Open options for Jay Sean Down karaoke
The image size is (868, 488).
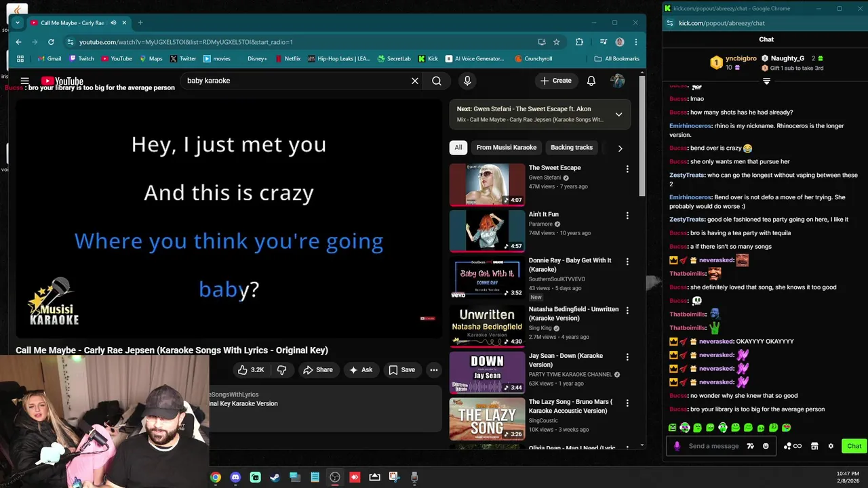627,357
